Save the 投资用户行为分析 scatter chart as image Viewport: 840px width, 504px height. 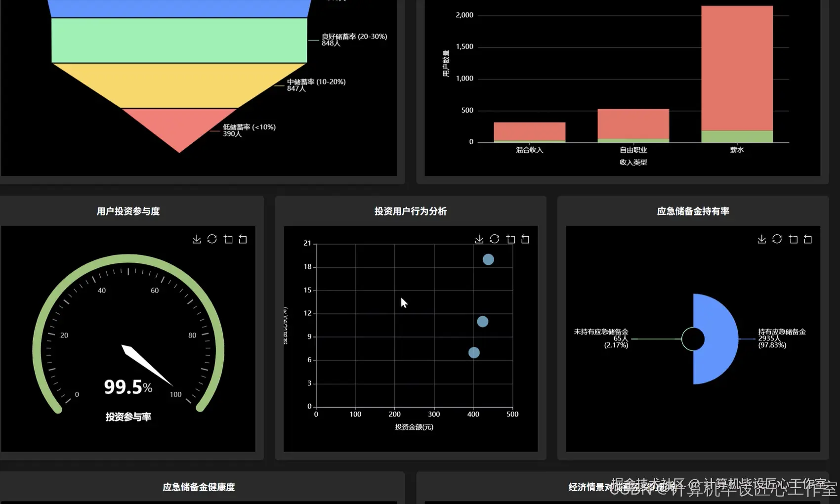(479, 239)
